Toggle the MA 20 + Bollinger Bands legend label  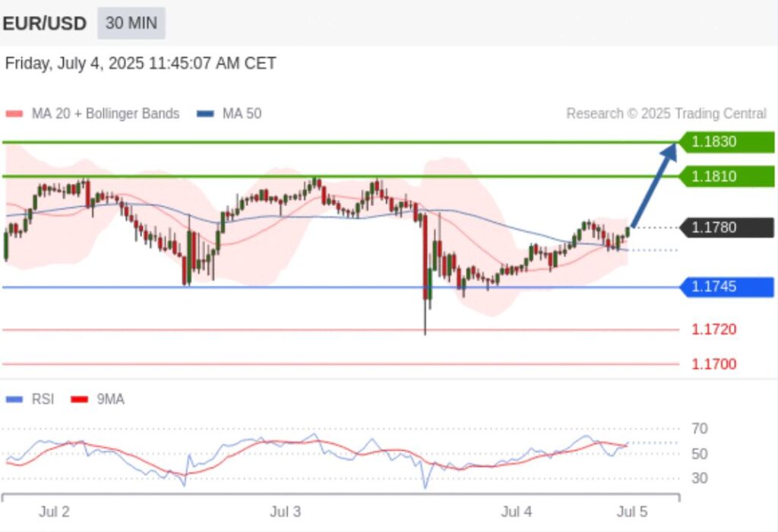(x=105, y=114)
